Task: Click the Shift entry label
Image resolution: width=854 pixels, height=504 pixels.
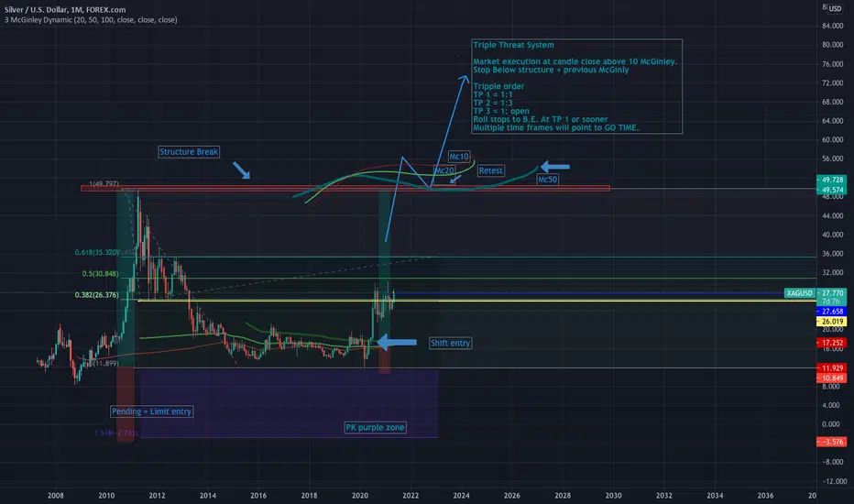Action: 450,343
